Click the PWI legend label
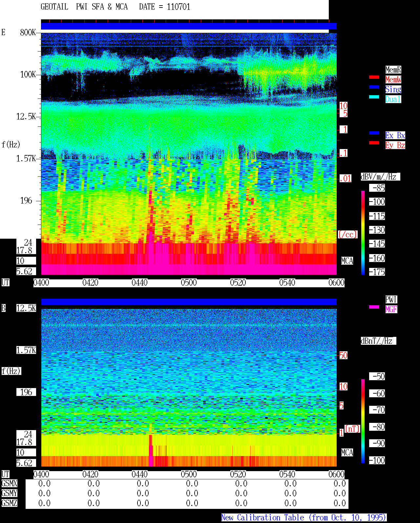420x523 pixels. tap(391, 299)
